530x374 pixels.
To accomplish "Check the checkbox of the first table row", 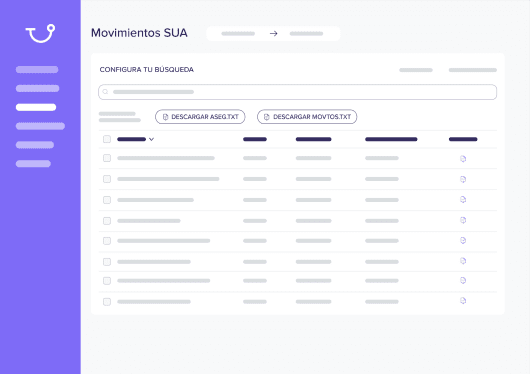I will (x=107, y=158).
